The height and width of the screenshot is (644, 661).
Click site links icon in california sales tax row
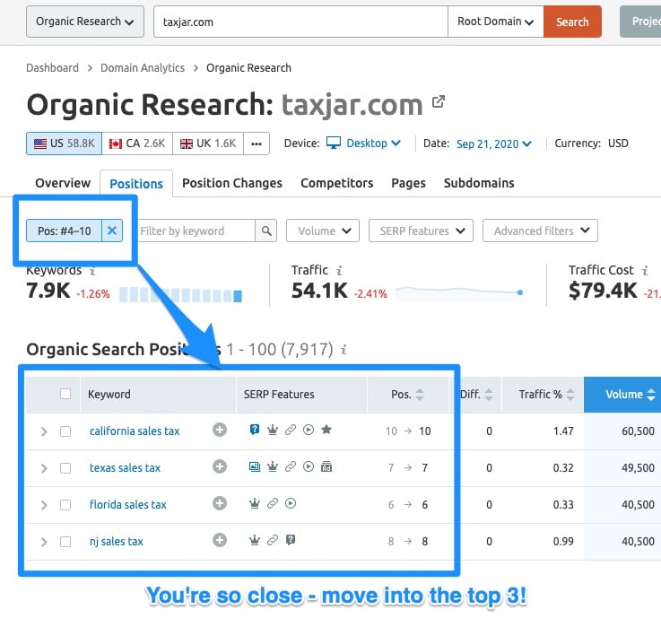click(291, 430)
